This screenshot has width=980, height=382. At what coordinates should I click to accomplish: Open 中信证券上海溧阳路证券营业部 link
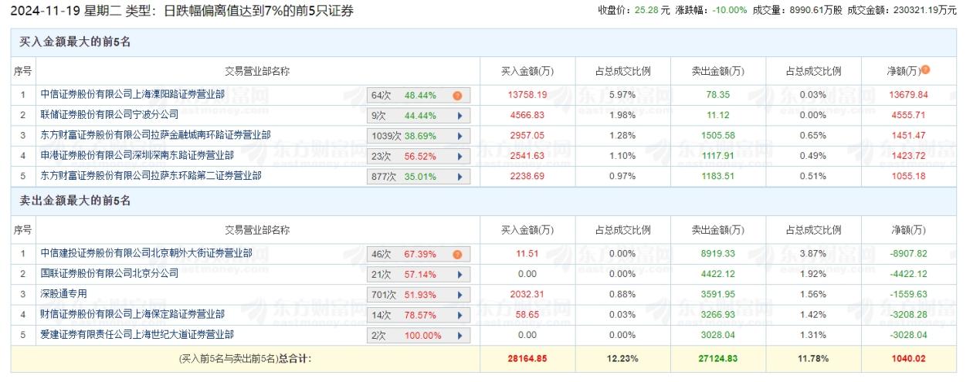click(132, 95)
